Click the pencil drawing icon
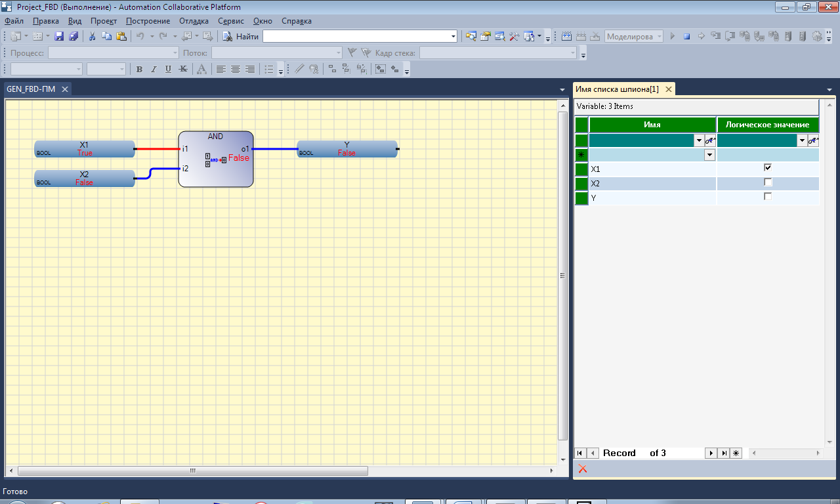The height and width of the screenshot is (504, 840). pyautogui.click(x=299, y=69)
